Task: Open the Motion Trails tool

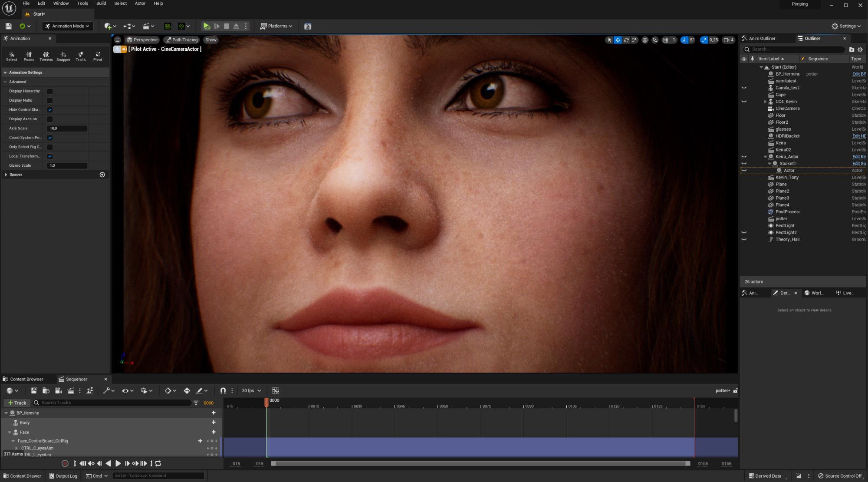Action: coord(81,56)
